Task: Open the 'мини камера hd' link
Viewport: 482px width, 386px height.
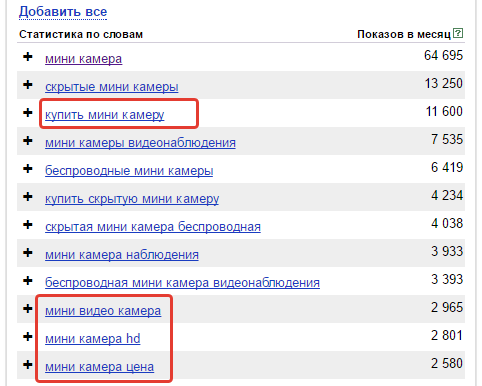Action: click(93, 339)
